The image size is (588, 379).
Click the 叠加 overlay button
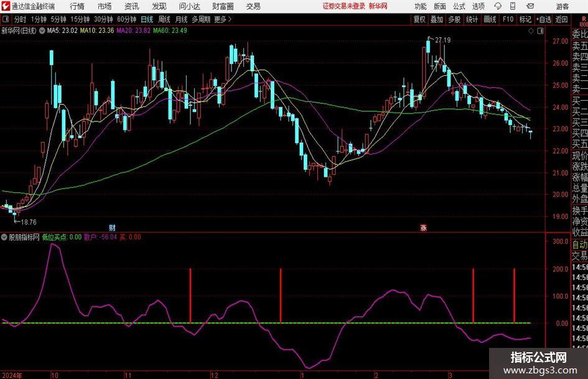click(x=437, y=19)
